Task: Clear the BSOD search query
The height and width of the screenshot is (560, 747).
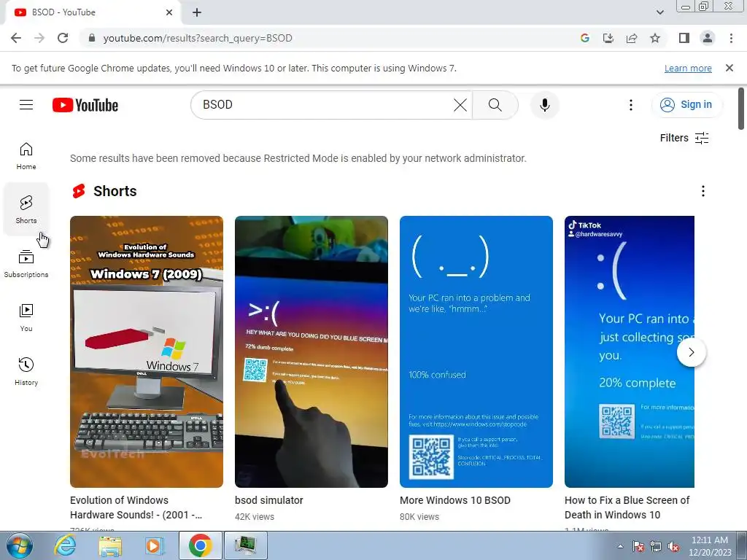Action: pyautogui.click(x=460, y=105)
